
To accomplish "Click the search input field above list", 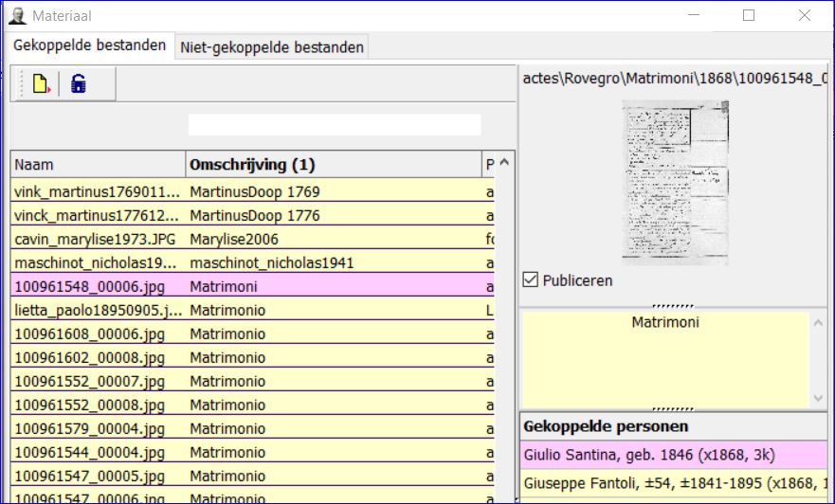I will [335, 125].
